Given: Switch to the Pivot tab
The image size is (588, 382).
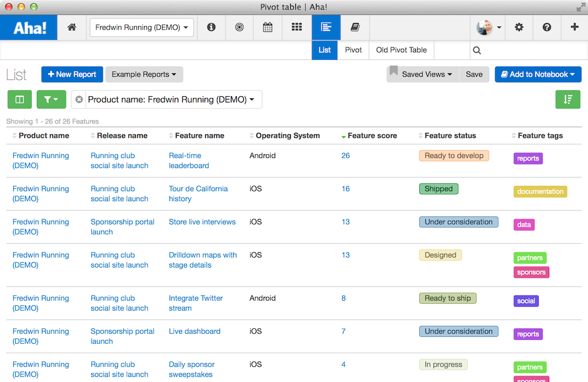Looking at the screenshot, I should click(x=353, y=50).
